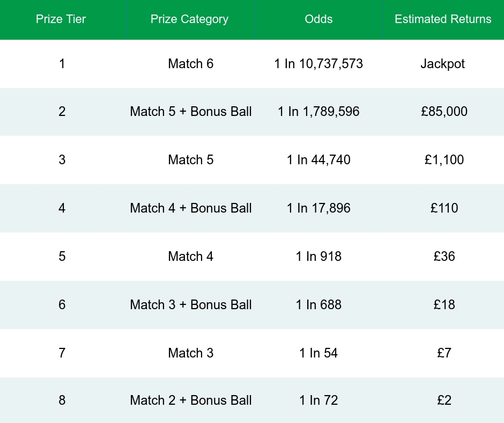Click odds value 1 In 10,737,573
This screenshot has height=423, width=504.
(318, 64)
